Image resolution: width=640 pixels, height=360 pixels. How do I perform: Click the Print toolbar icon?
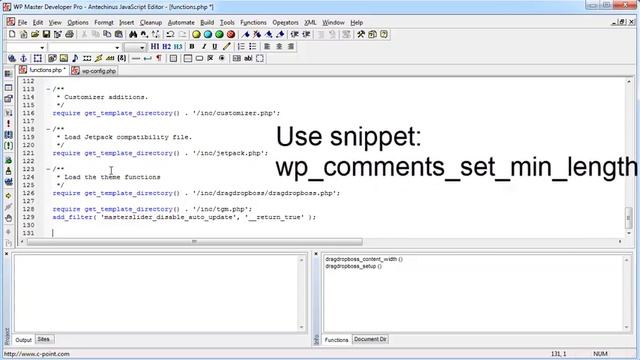(69, 34)
